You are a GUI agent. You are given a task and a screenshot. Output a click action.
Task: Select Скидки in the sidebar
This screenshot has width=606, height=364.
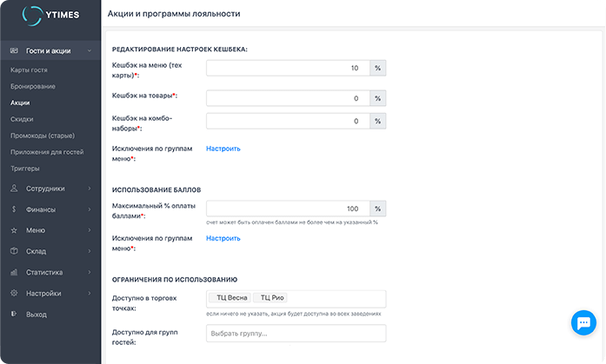(23, 119)
